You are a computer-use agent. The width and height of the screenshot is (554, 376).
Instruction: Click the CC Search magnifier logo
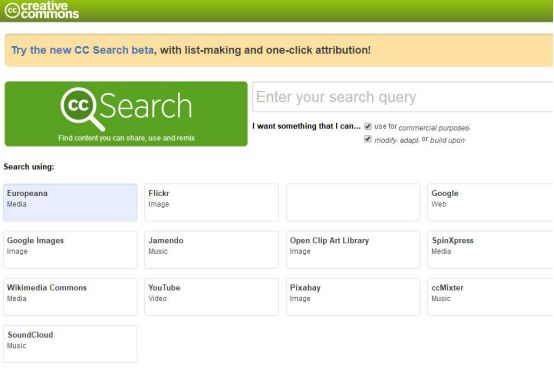[x=83, y=109]
